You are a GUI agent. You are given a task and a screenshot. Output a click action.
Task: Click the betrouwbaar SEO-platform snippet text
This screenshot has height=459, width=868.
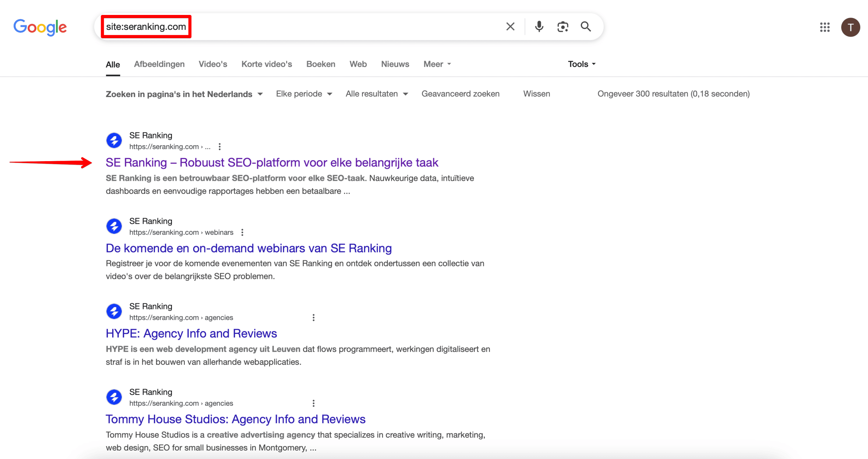[290, 185]
